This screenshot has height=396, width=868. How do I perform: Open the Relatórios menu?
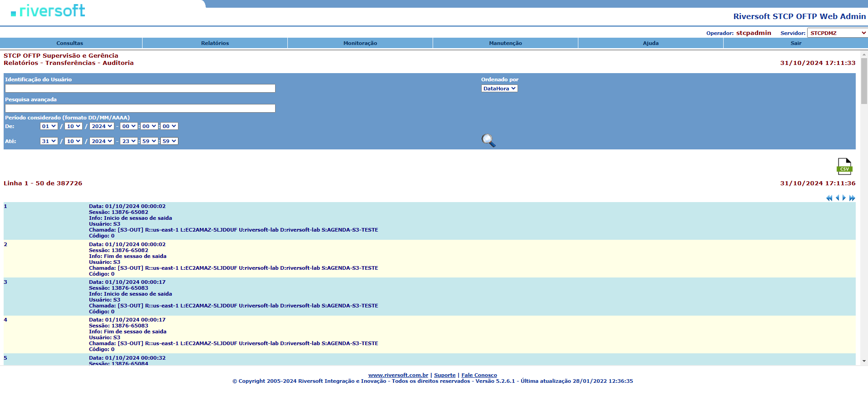pyautogui.click(x=215, y=43)
